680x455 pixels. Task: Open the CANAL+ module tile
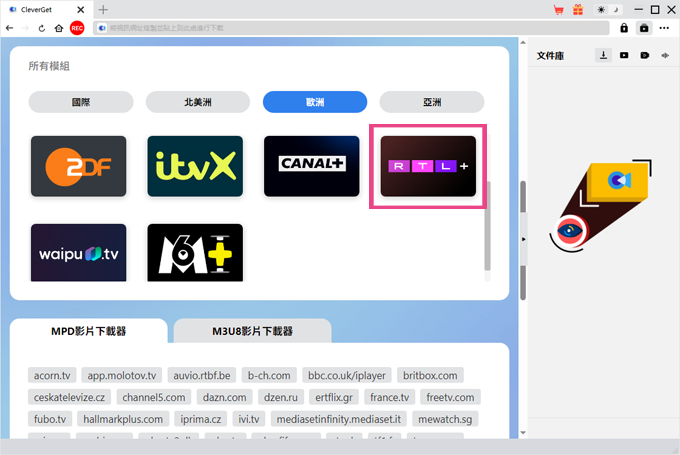(312, 166)
